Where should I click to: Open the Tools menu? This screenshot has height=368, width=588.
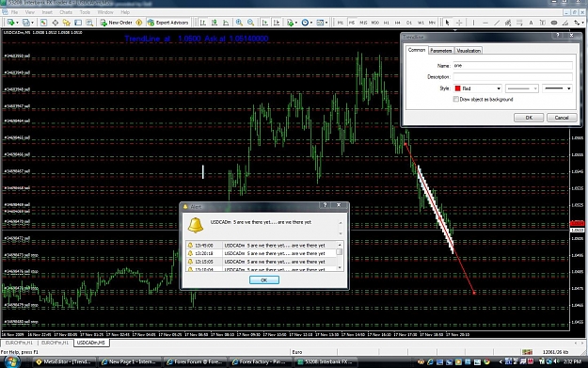coord(85,12)
